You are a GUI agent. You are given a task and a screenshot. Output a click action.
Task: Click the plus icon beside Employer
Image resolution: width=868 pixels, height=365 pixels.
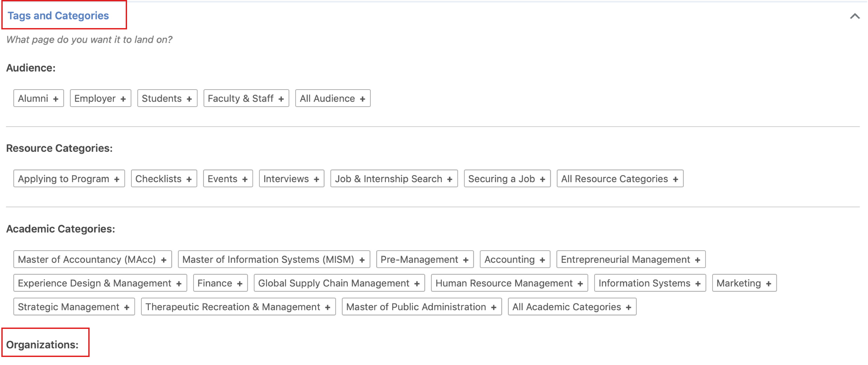[x=123, y=99]
